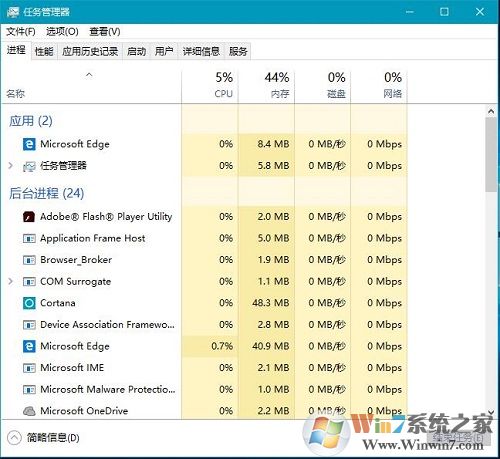Click the Task Manager title bar icon
This screenshot has width=500, height=459.
[x=13, y=12]
